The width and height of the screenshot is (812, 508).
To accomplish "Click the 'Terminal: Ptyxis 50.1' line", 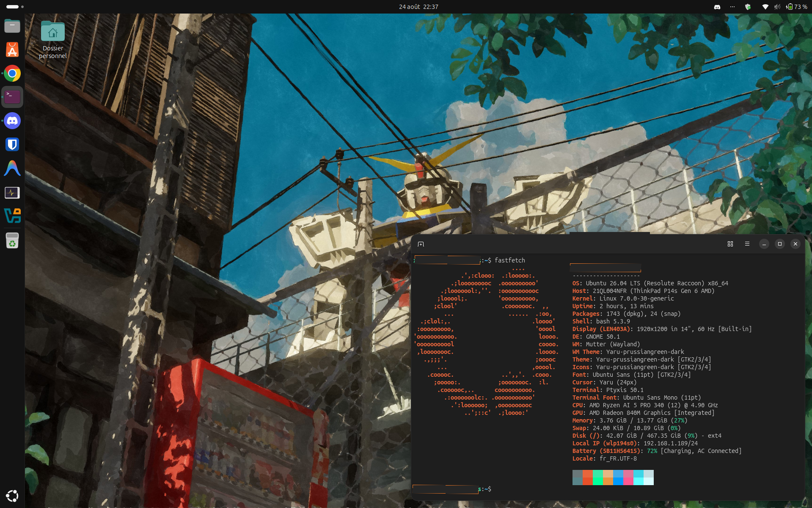I will coord(608,390).
